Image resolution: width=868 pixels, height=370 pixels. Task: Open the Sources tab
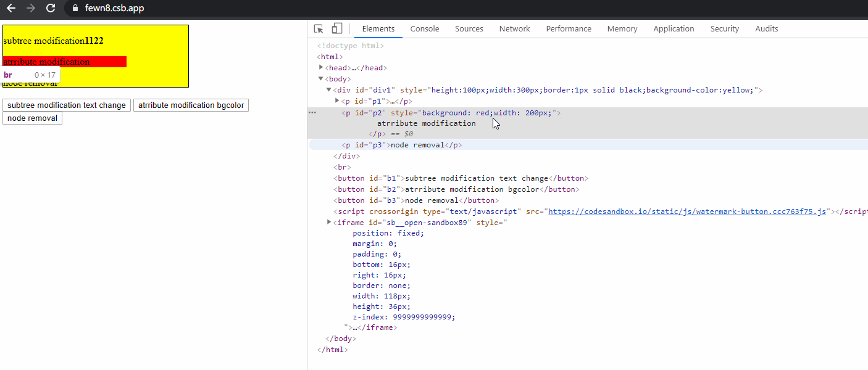point(469,29)
